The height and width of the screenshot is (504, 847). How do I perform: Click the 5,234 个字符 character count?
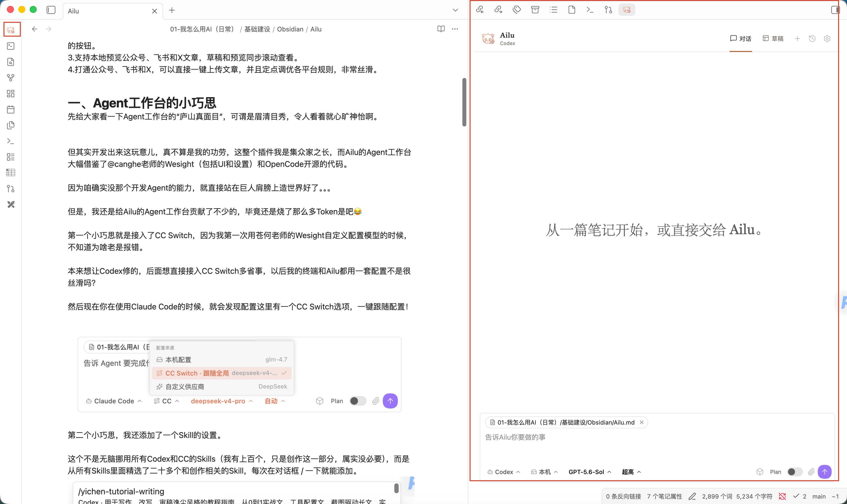pyautogui.click(x=754, y=496)
